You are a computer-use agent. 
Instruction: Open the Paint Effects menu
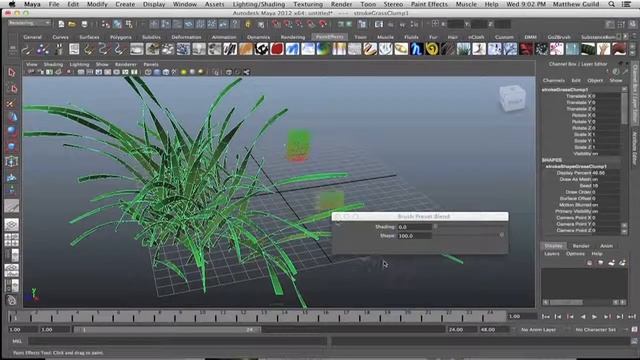point(429,4)
